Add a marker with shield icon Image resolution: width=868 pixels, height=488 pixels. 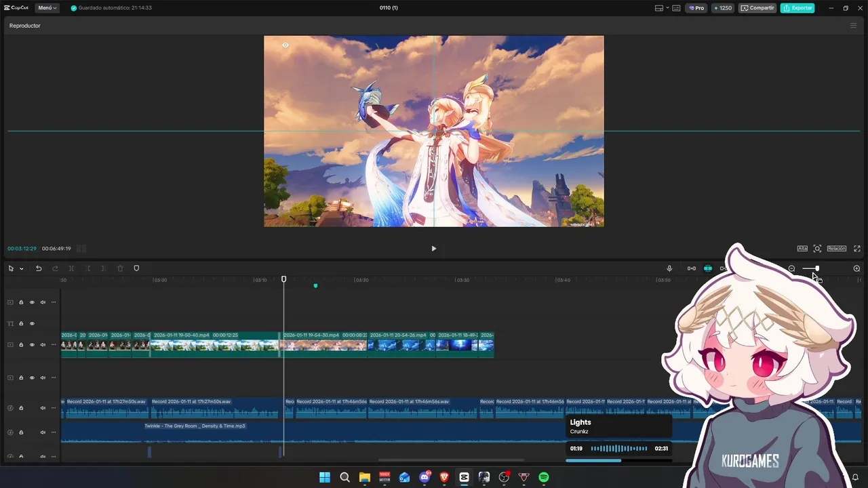(x=136, y=268)
